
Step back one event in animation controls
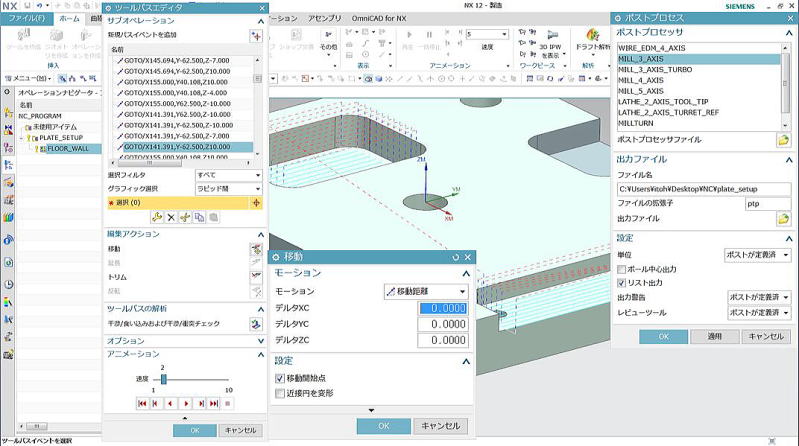pyautogui.click(x=155, y=403)
